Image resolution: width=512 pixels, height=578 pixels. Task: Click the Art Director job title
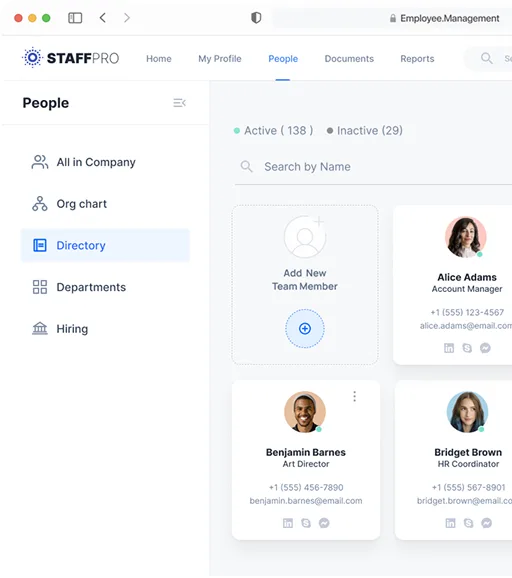click(x=306, y=464)
